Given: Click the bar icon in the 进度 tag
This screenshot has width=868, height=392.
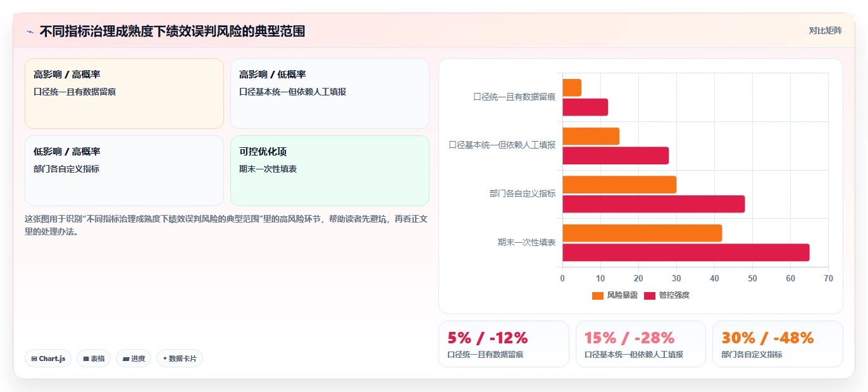Looking at the screenshot, I should 126,358.
